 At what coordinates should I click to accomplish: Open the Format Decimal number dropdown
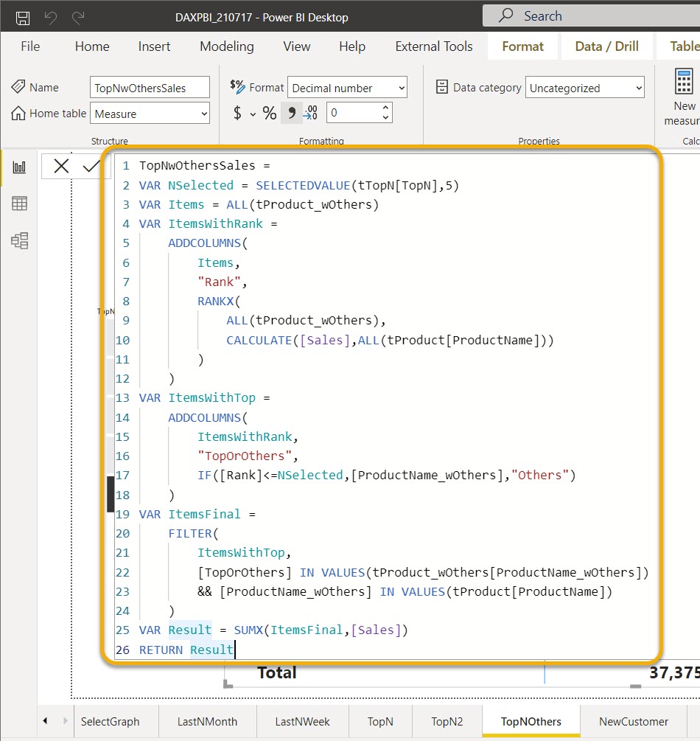(x=347, y=88)
